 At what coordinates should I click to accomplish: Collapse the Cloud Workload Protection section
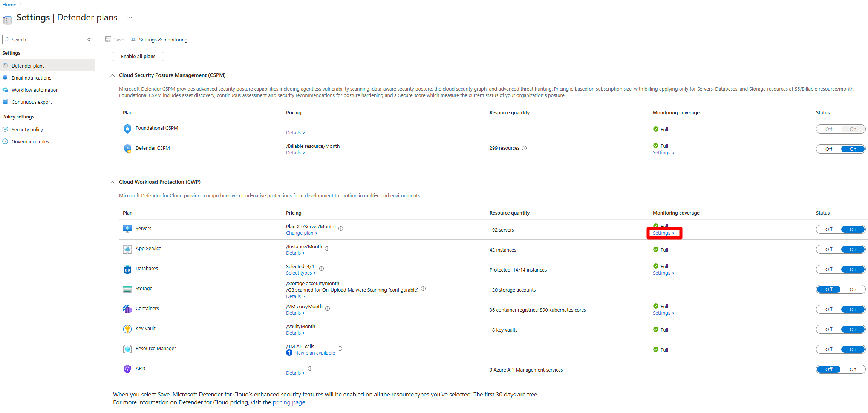pos(112,182)
